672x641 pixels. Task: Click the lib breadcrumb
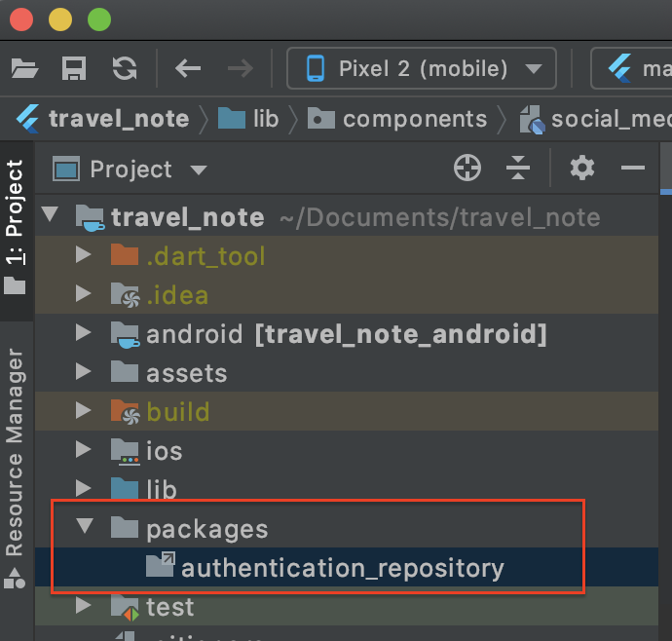coord(248,119)
